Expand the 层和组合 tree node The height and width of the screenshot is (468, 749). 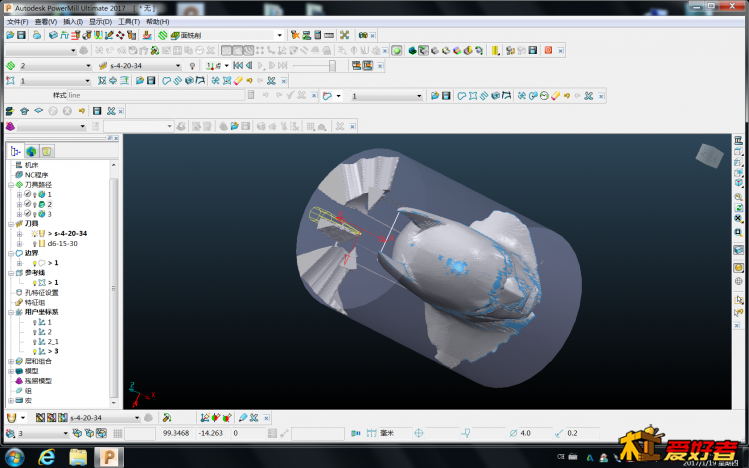[11, 362]
